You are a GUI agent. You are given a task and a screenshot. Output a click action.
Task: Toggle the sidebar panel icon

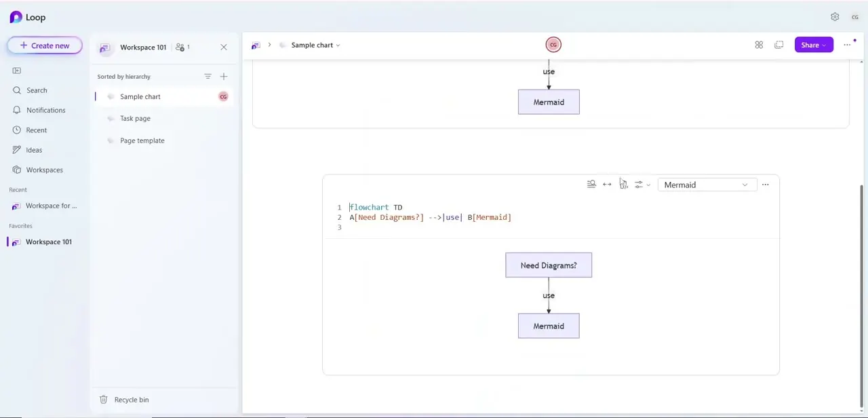[17, 71]
